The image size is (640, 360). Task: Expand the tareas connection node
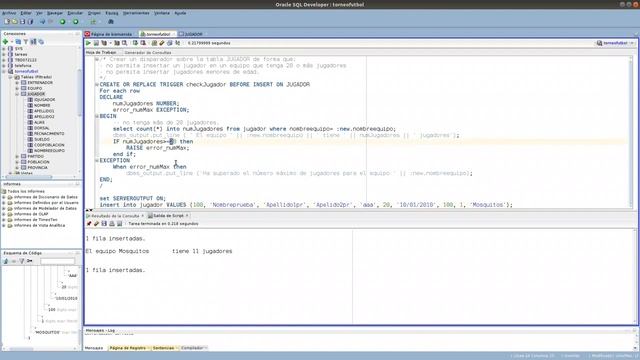pos(4,54)
